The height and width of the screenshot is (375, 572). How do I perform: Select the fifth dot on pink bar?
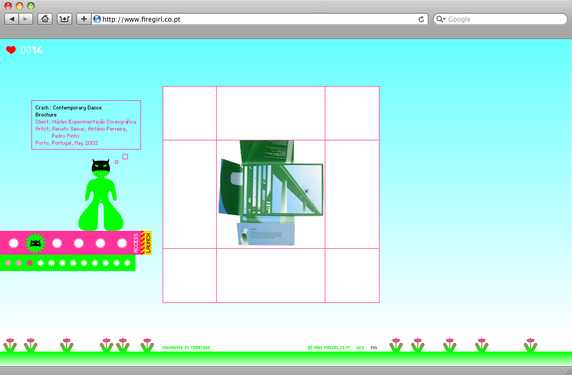click(100, 243)
